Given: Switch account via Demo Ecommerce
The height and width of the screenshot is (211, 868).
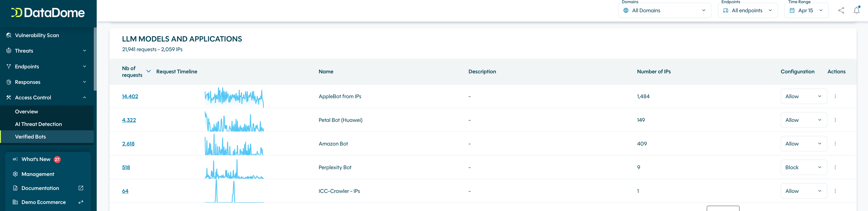Looking at the screenshot, I should (x=48, y=202).
